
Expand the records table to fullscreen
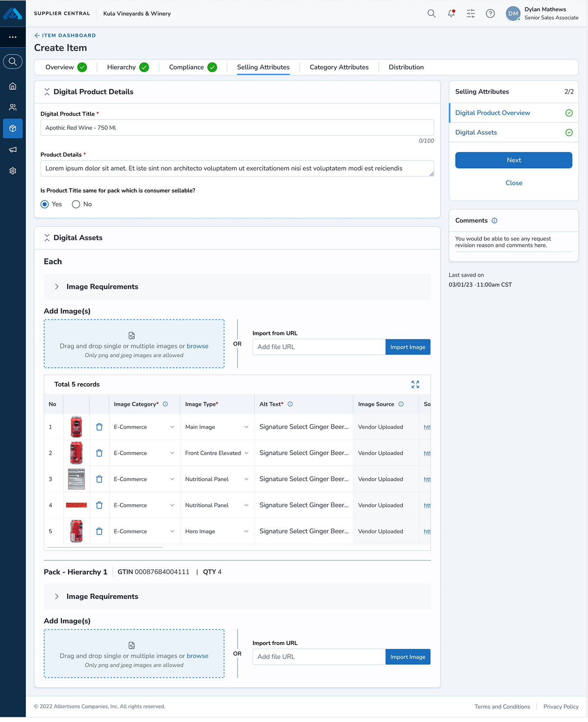[x=416, y=385]
